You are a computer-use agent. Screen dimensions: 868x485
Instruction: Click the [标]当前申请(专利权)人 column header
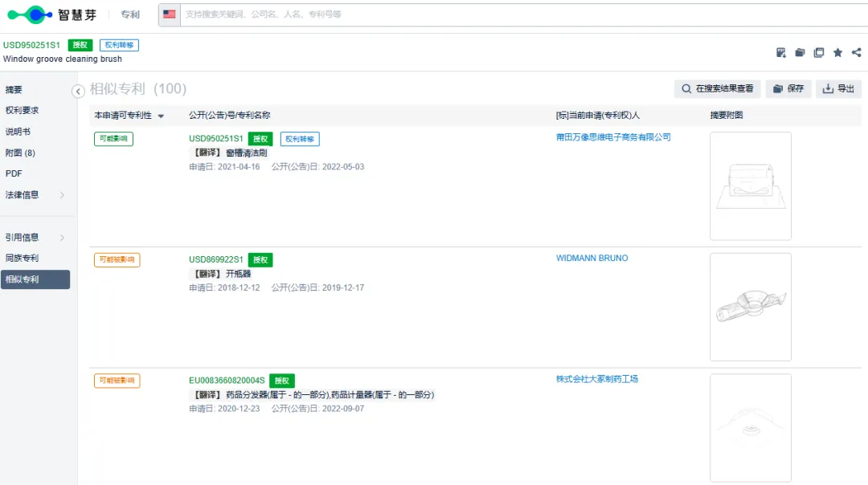tap(598, 115)
